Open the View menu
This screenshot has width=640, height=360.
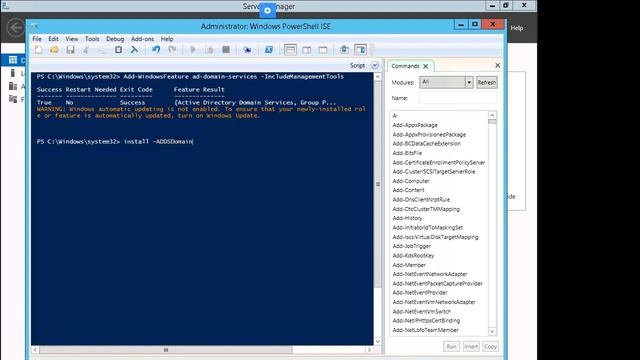click(x=71, y=39)
